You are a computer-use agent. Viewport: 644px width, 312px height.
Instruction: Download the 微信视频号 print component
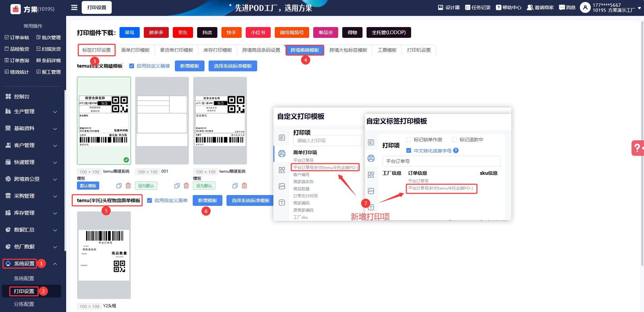[x=292, y=32]
